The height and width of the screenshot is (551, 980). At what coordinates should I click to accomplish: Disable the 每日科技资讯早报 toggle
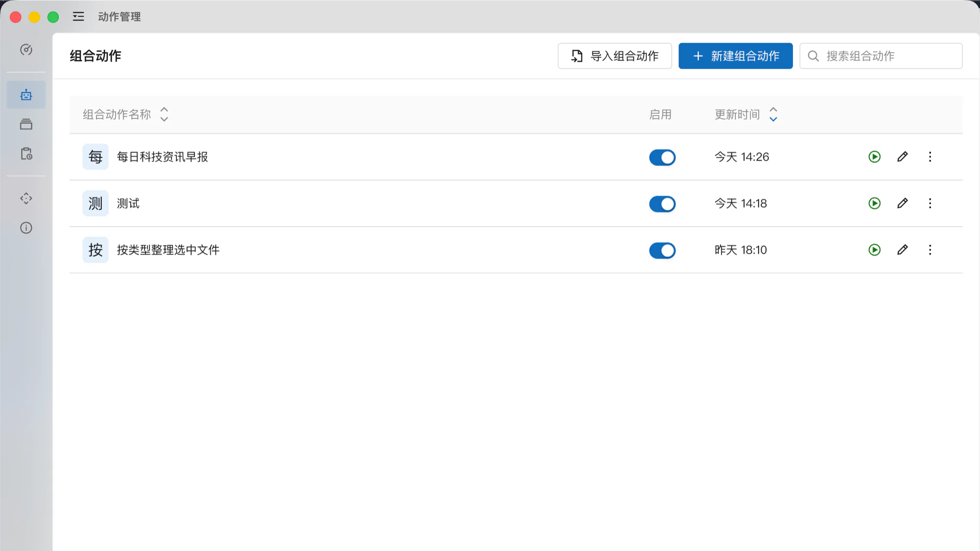coord(662,157)
